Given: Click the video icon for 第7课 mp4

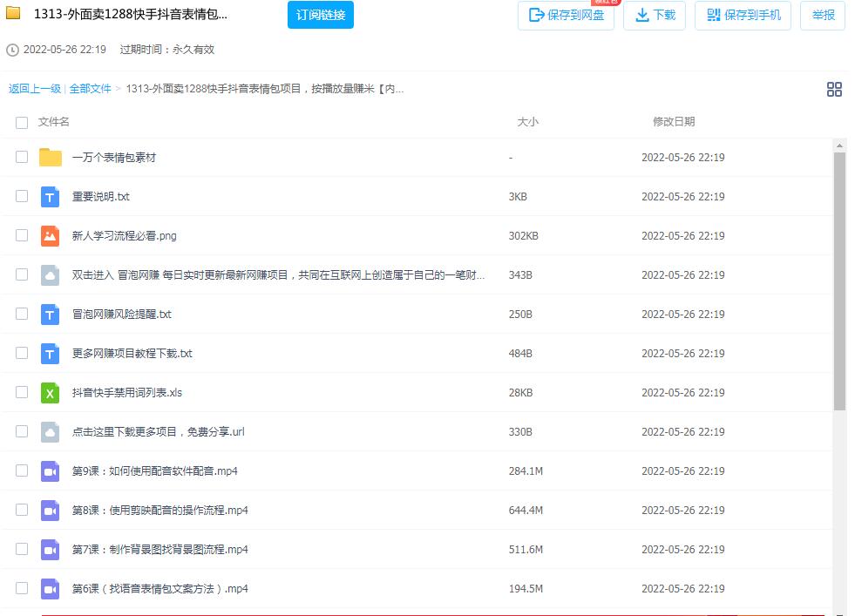Looking at the screenshot, I should pos(50,550).
